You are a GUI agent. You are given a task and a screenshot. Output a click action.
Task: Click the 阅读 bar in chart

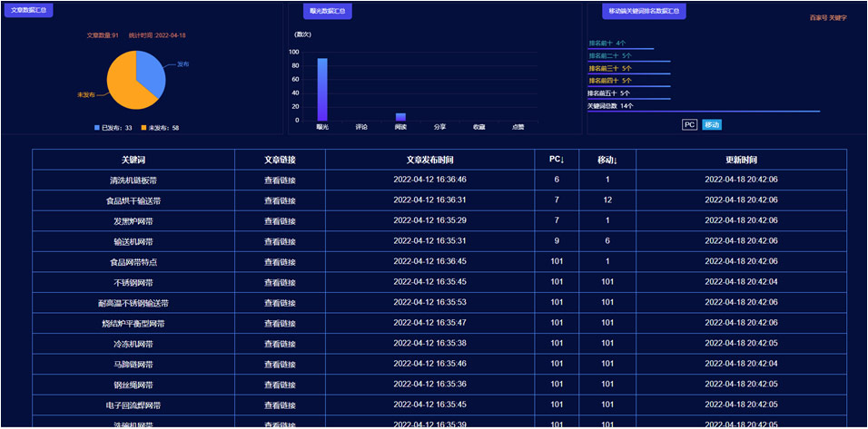click(400, 116)
